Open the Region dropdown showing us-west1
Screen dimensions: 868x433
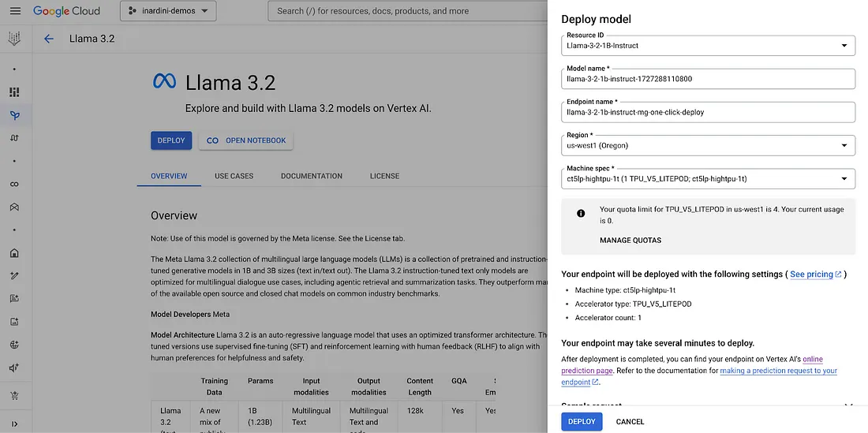pos(708,145)
